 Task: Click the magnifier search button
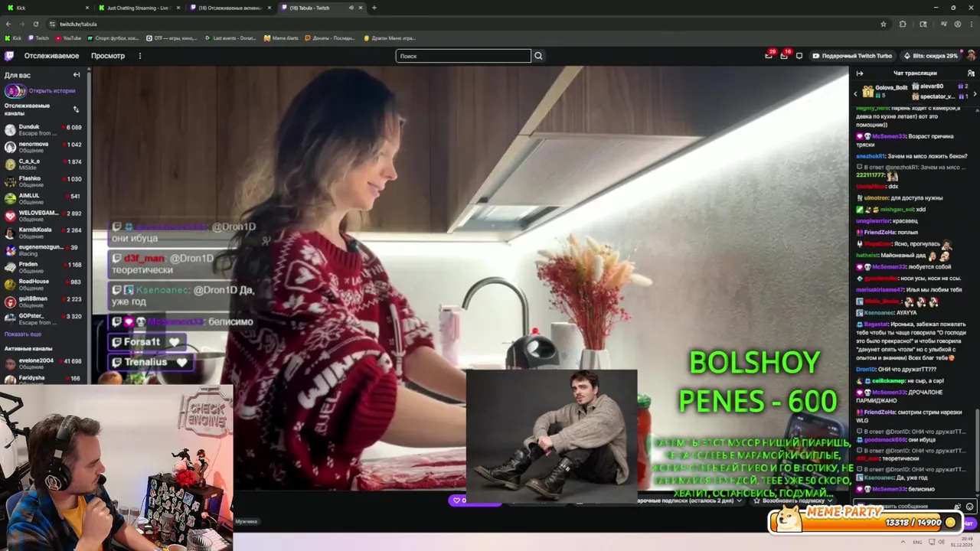[x=538, y=56]
